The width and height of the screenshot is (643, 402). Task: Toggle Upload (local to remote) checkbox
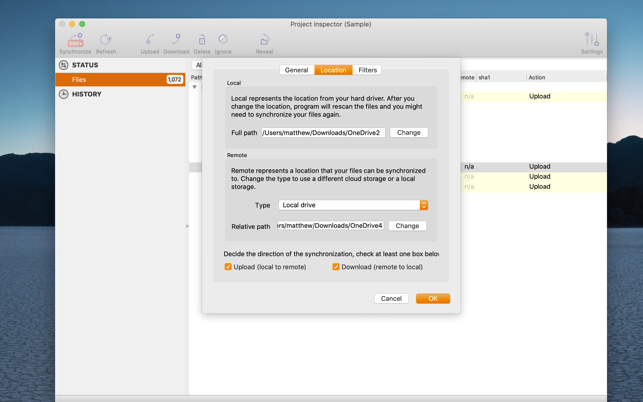[x=228, y=267]
